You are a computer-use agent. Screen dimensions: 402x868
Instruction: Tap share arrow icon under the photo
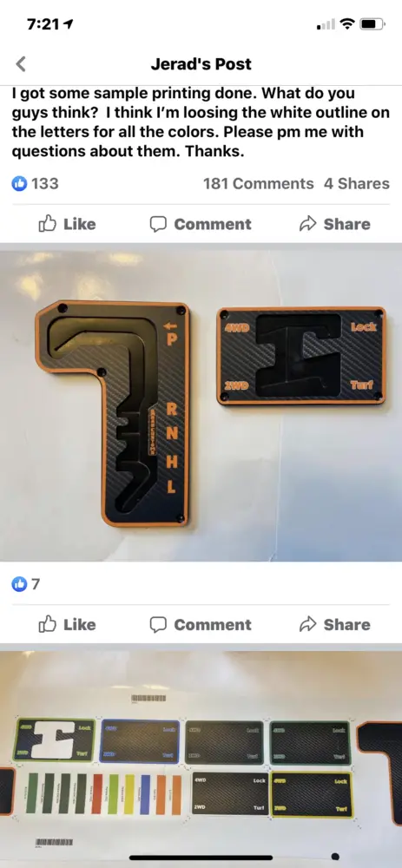coord(306,624)
